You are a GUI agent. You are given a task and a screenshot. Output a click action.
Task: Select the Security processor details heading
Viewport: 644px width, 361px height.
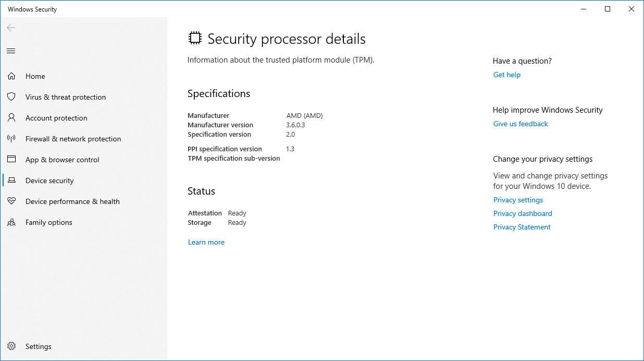click(287, 39)
